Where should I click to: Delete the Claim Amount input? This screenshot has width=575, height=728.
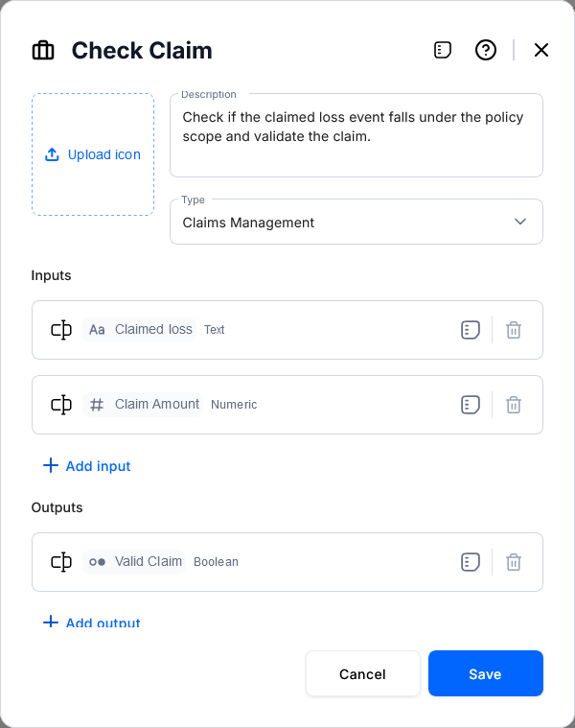click(x=514, y=405)
